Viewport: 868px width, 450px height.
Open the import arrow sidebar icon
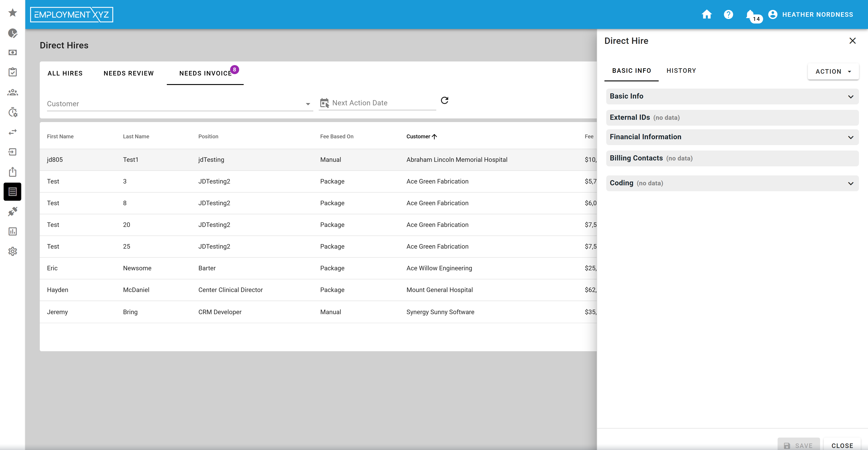point(12,152)
